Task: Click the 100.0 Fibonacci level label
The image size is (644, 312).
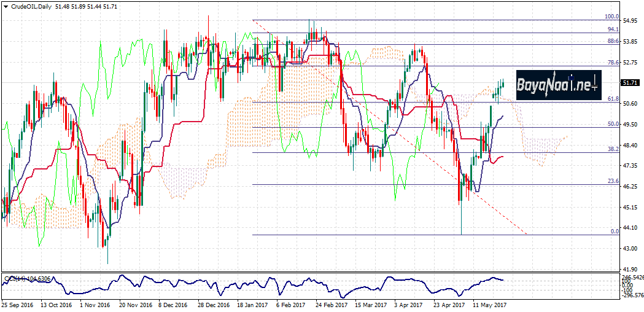Action: pos(611,17)
